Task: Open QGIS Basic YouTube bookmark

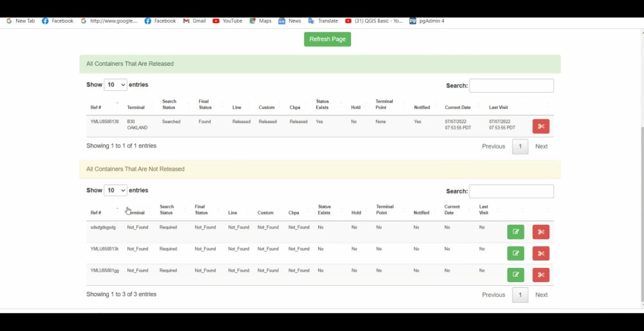Action: 374,21
